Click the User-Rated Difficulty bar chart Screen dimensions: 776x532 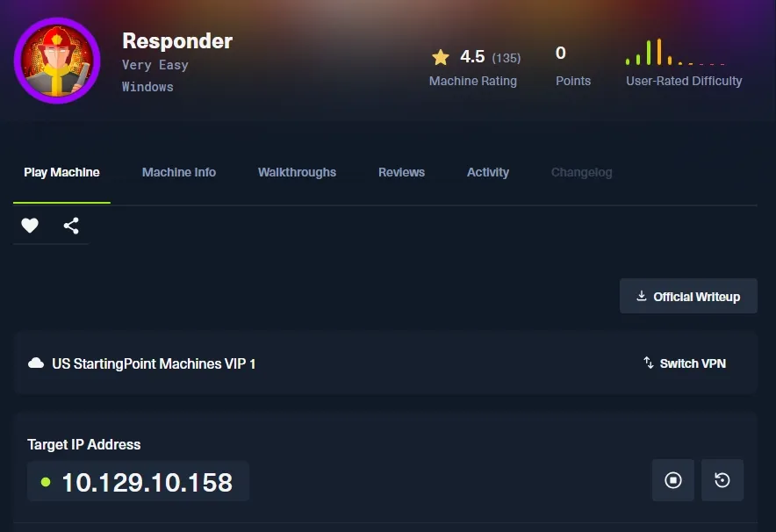click(x=676, y=52)
